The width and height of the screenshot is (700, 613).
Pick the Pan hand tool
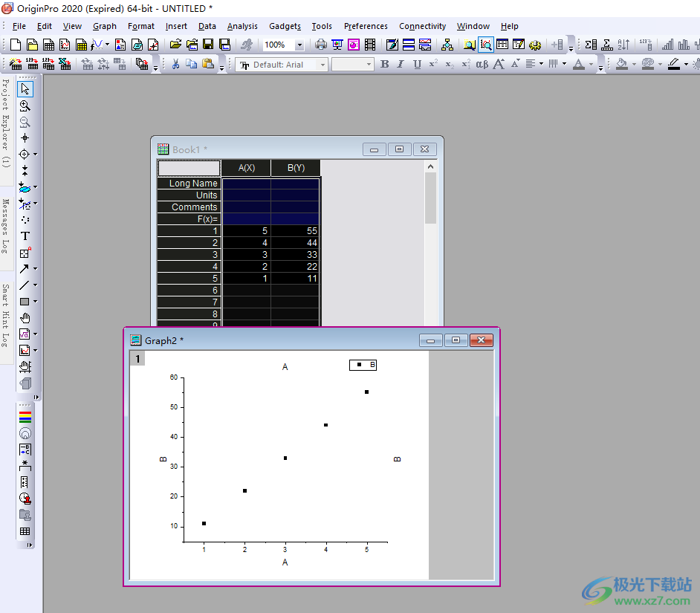tap(25, 318)
